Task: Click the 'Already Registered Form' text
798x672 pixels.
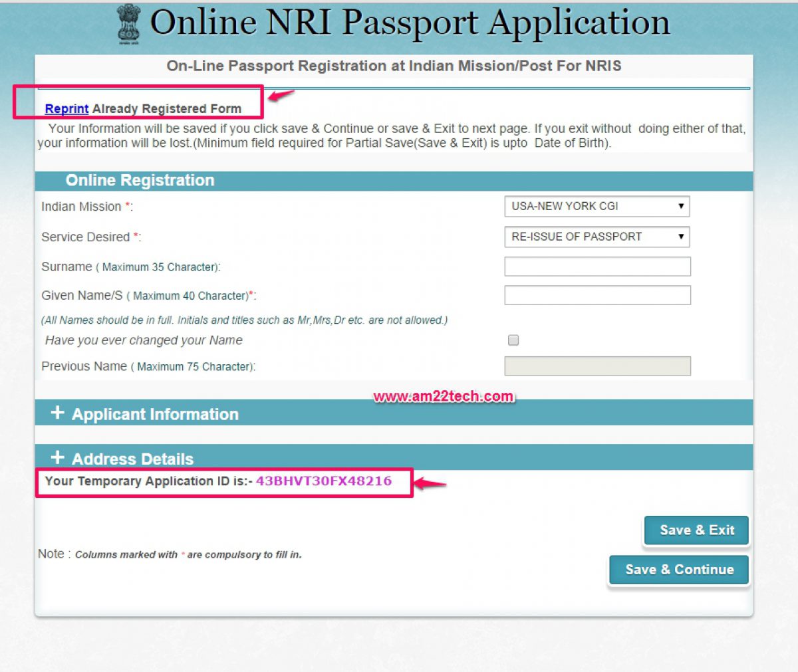Action: point(166,108)
